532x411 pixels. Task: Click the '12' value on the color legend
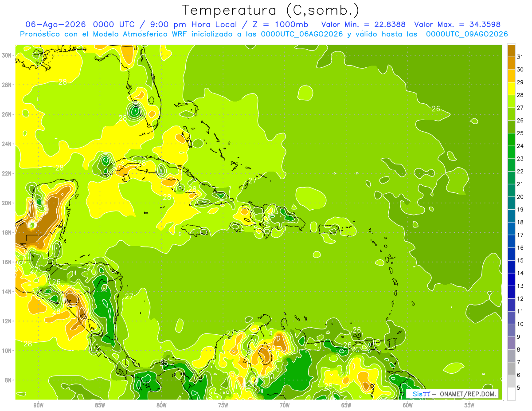(x=520, y=298)
